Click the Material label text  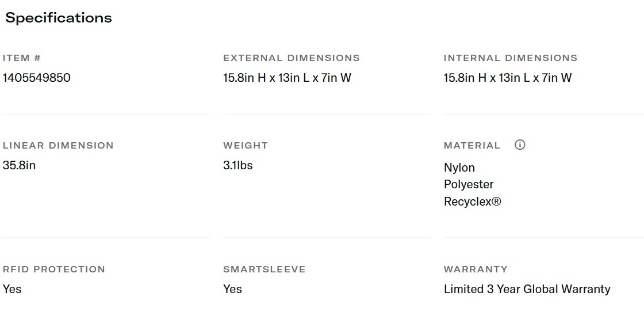(472, 146)
